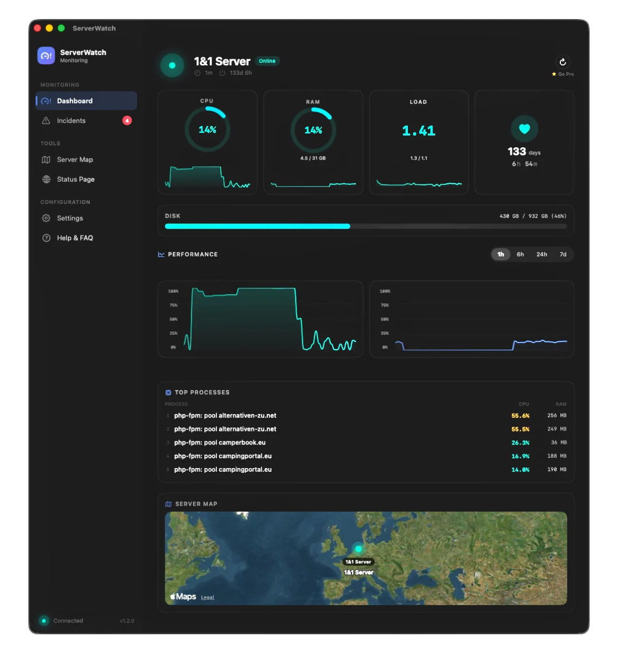
Task: Click the Go Pro upgrade link
Action: tap(562, 74)
